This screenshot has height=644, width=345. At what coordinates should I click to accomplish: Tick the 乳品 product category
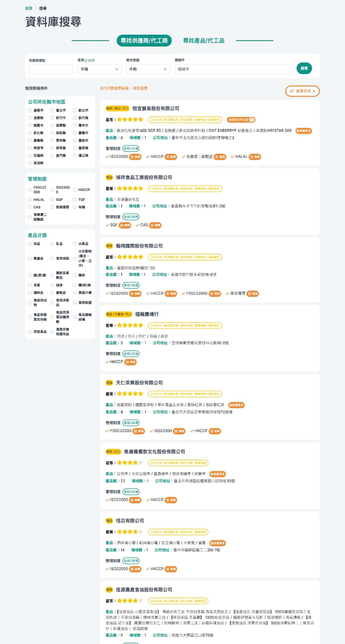pos(52,244)
